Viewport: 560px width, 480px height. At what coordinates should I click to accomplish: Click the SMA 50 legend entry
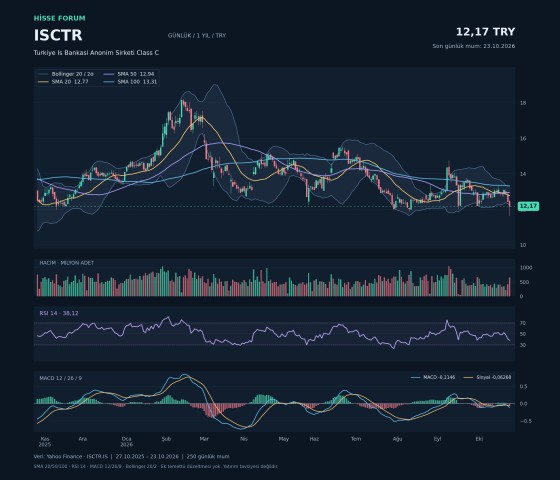[129, 74]
